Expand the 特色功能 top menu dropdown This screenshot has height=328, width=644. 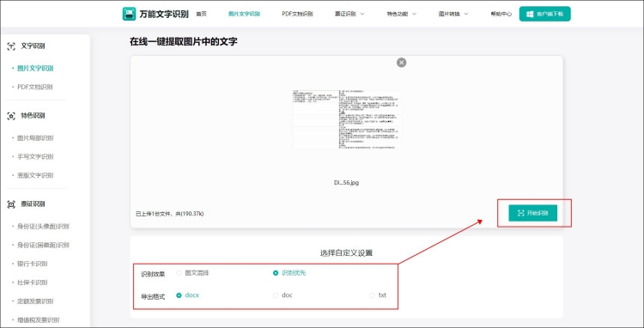point(414,14)
